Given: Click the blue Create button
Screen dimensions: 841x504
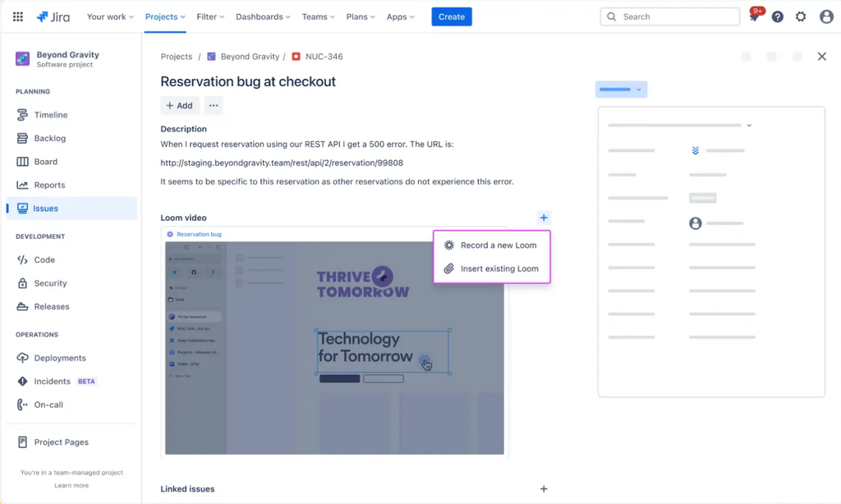Looking at the screenshot, I should pyautogui.click(x=452, y=16).
